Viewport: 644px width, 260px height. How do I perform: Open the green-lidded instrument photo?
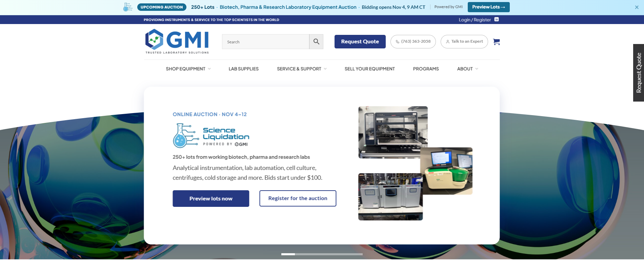[446, 171]
